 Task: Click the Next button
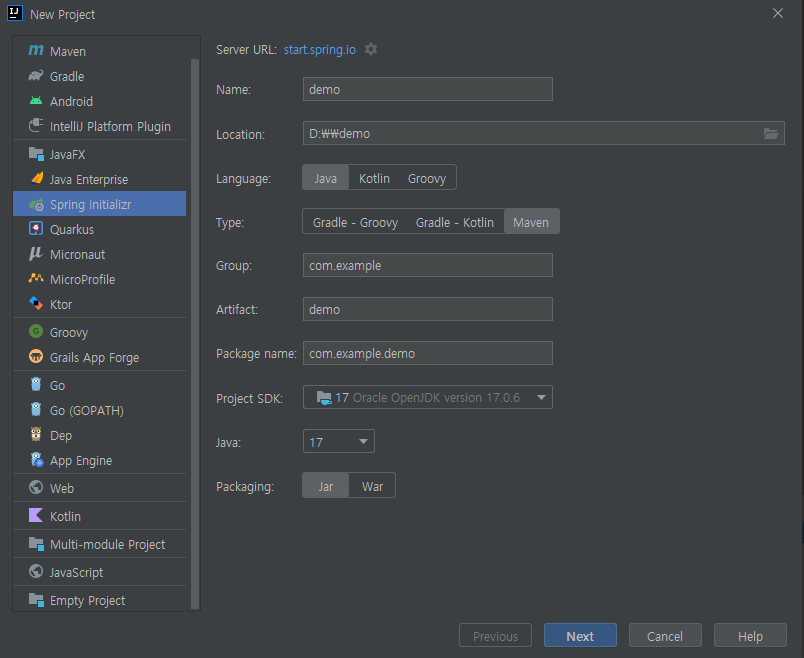click(x=580, y=636)
